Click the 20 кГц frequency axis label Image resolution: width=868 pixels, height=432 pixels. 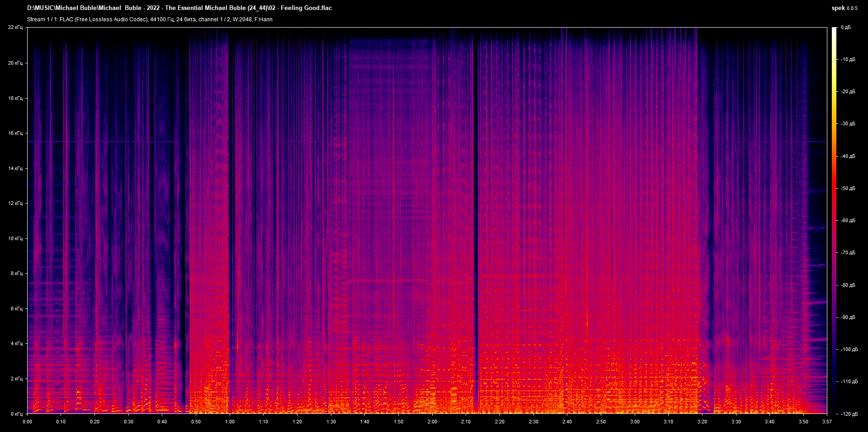(x=15, y=63)
